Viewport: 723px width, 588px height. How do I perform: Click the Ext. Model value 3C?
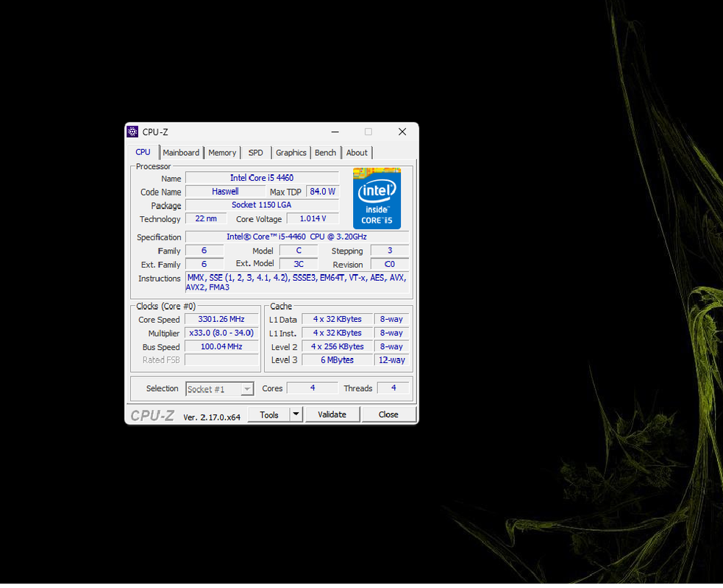point(299,264)
